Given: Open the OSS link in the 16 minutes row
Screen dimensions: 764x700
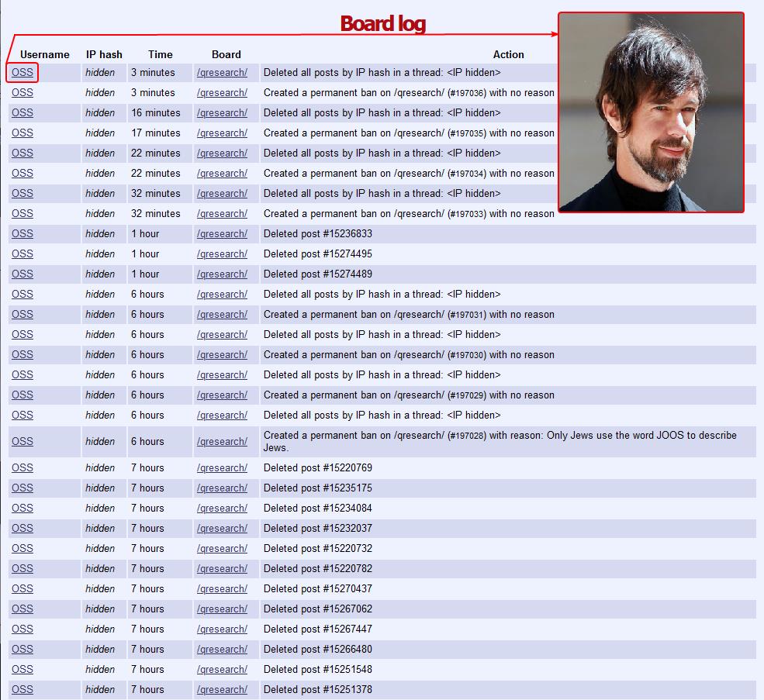Looking at the screenshot, I should [x=22, y=112].
